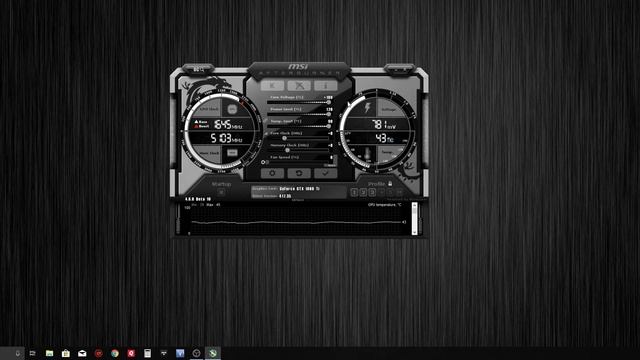The image size is (640, 360).
Task: Open the steering wheel app in taskbar
Action: coord(196,353)
